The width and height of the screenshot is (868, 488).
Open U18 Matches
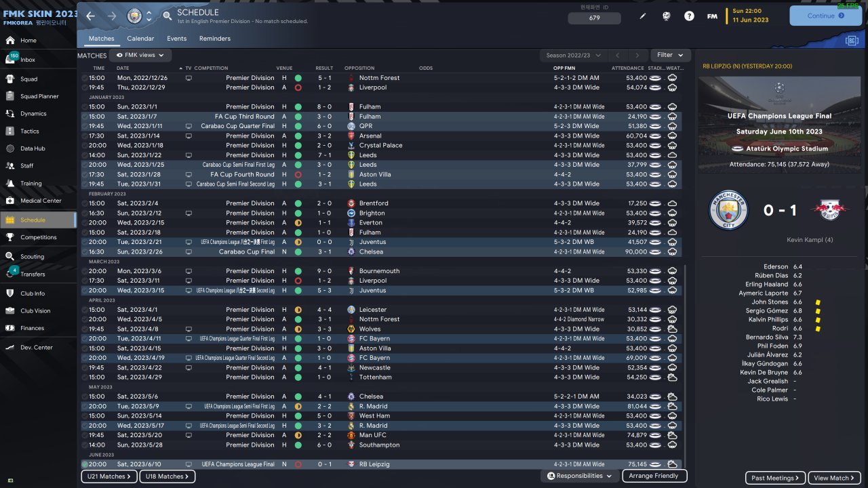pos(167,476)
